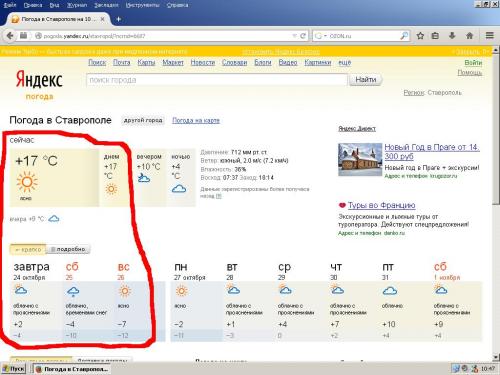
Task: Open bookmarks list icon in toolbar
Action: pos(435,35)
